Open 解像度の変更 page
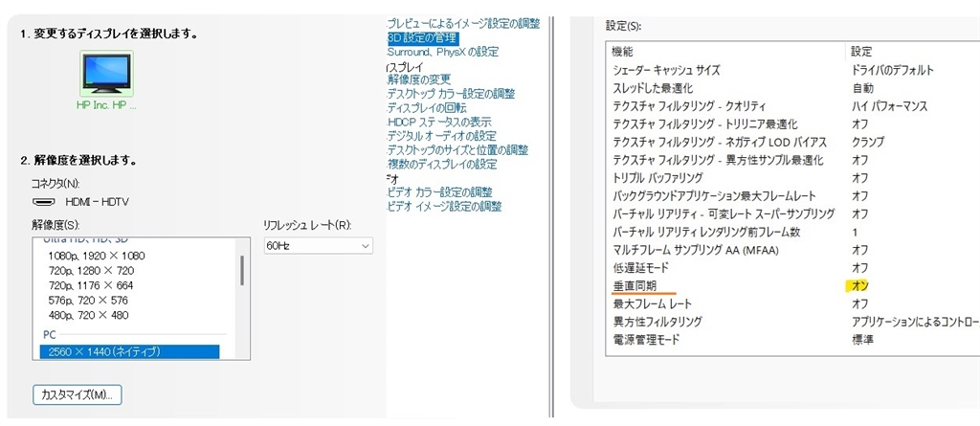Viewport: 980px width, 426px height. [419, 79]
